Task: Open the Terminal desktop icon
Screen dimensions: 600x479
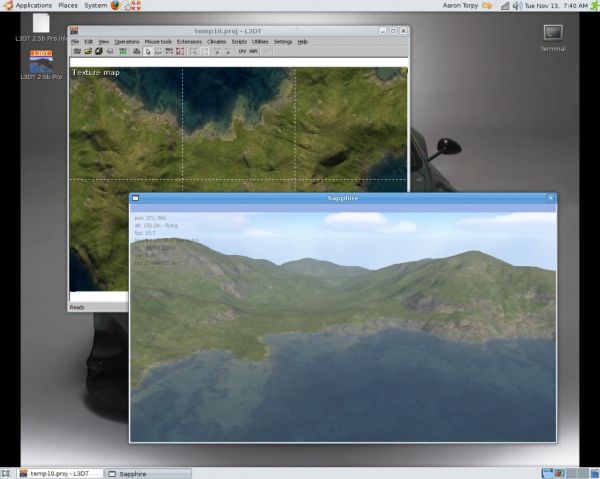Action: click(x=553, y=33)
